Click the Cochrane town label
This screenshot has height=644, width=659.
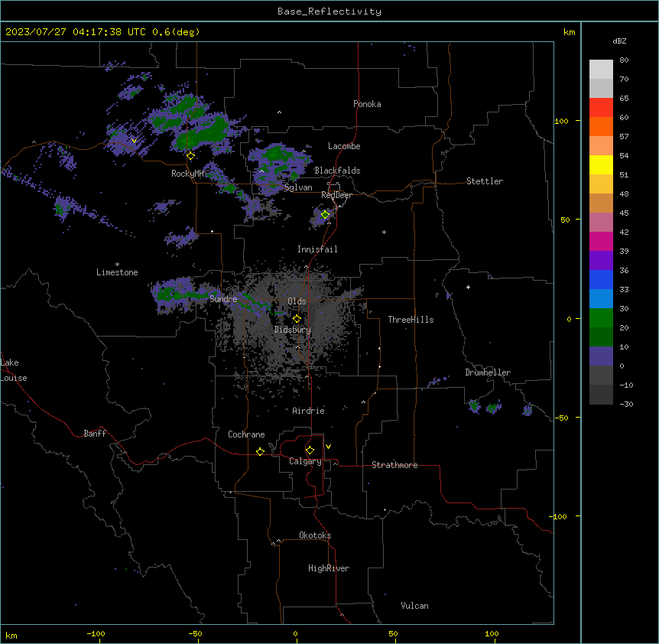pyautogui.click(x=246, y=434)
